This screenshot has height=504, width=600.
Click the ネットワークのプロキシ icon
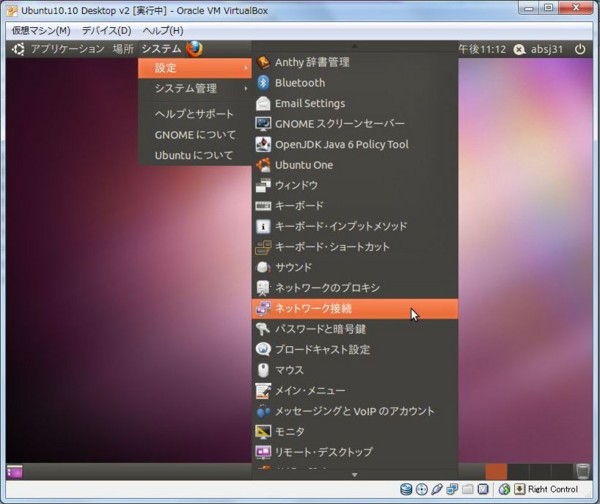[263, 288]
